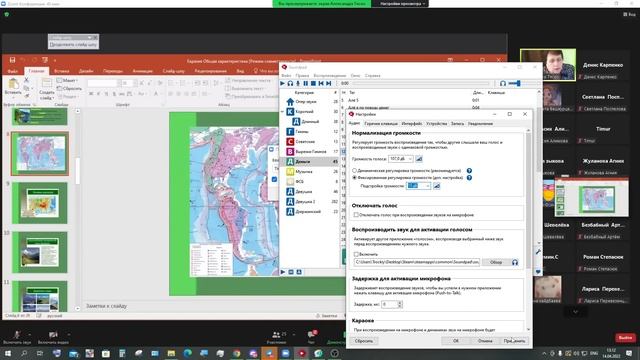
Task: Select slide 9 thumbnail in PowerPoint
Action: 40,203
